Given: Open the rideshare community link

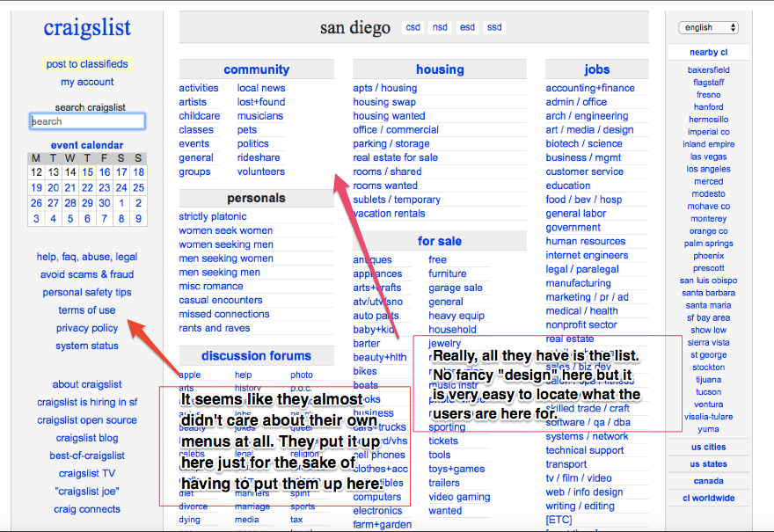Looking at the screenshot, I should click(259, 157).
